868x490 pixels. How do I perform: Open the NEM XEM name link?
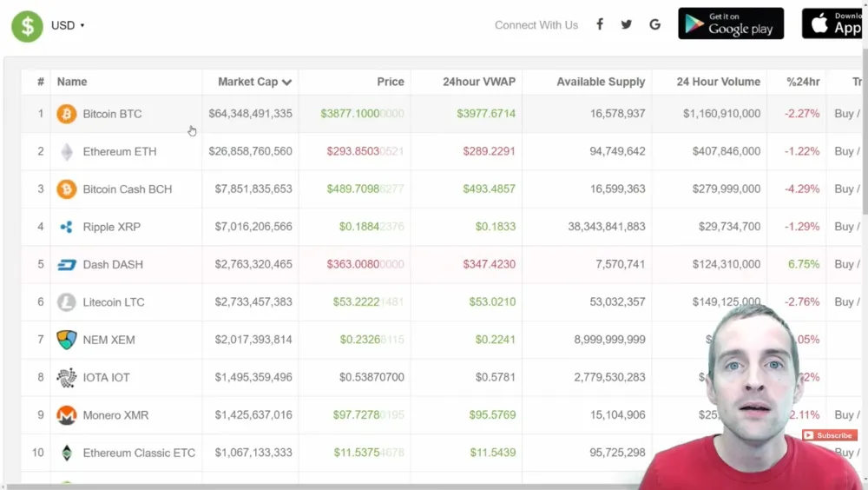(109, 340)
